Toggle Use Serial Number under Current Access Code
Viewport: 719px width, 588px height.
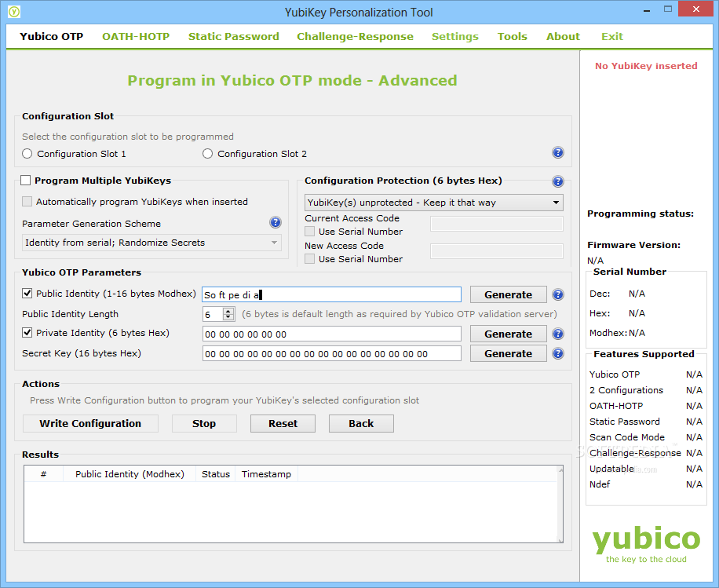[310, 231]
